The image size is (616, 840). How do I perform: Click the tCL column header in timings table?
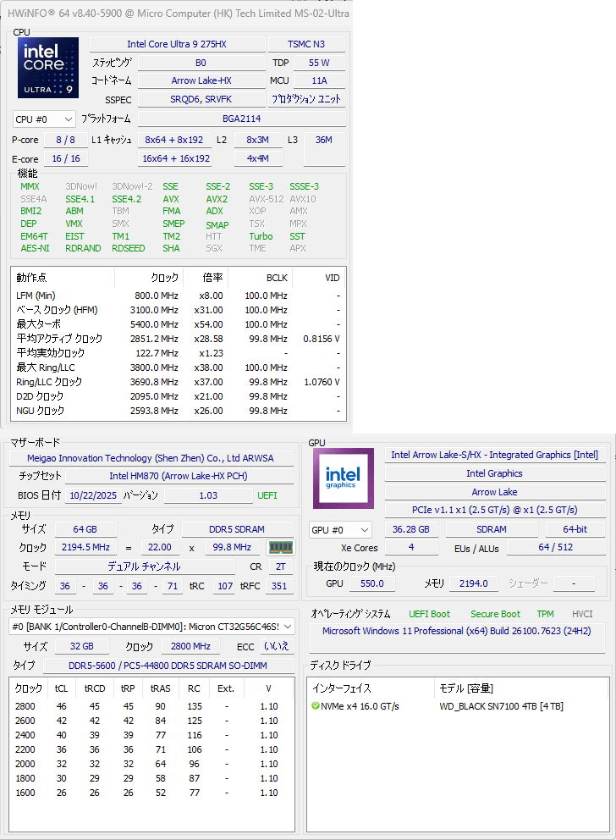[60, 688]
